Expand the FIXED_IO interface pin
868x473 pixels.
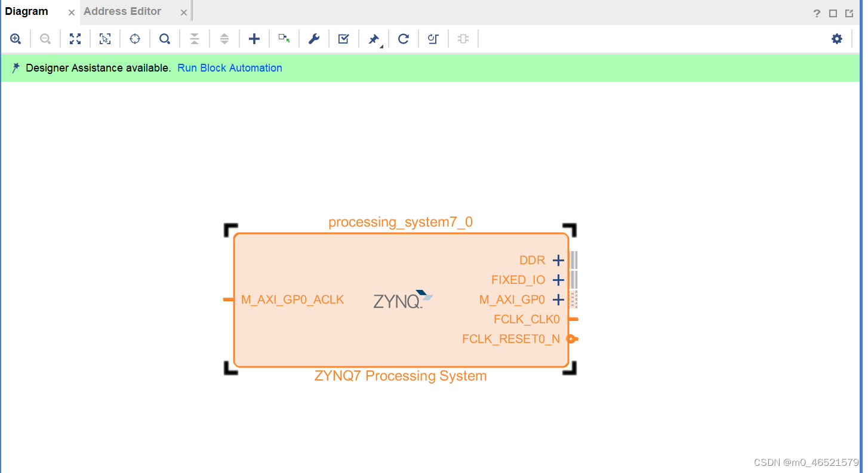coord(558,280)
